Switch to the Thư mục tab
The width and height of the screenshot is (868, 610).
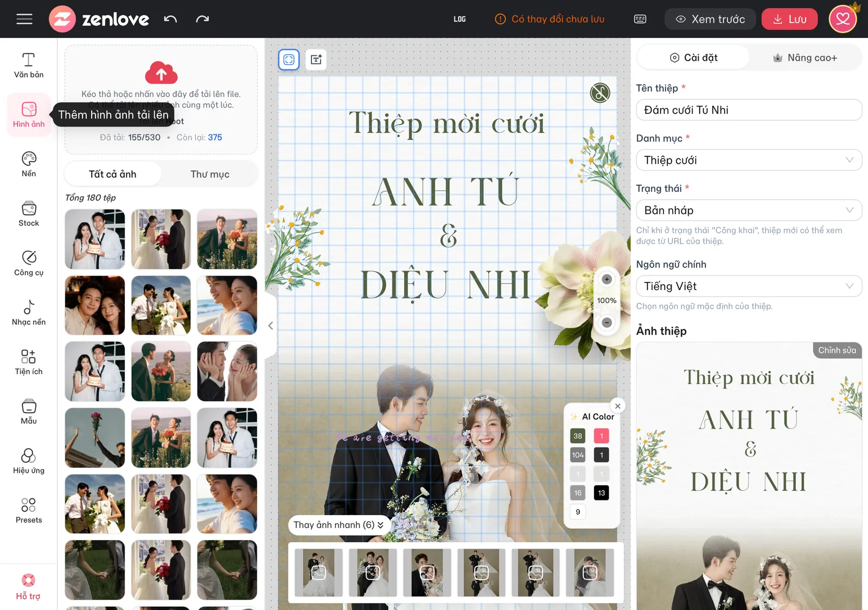pyautogui.click(x=210, y=174)
